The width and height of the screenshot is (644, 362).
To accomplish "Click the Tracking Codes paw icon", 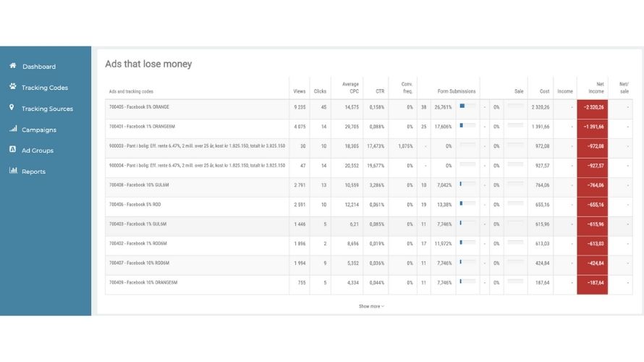I will 13,87.
